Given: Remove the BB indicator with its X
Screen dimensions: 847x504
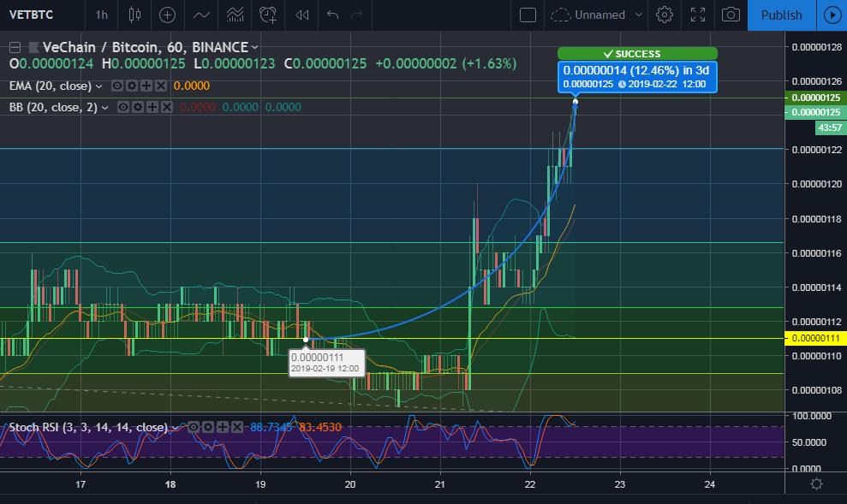Looking at the screenshot, I should 167,107.
